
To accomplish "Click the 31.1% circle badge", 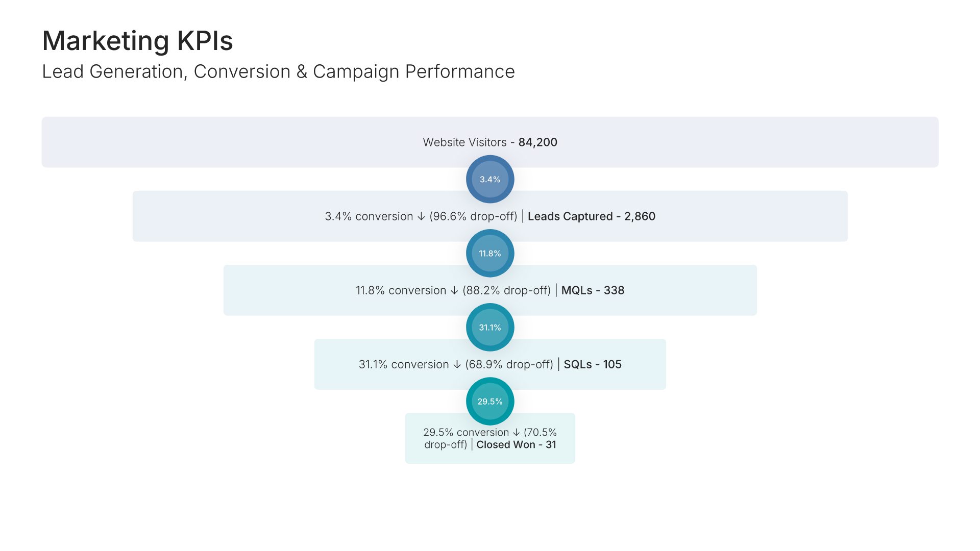I will 490,327.
